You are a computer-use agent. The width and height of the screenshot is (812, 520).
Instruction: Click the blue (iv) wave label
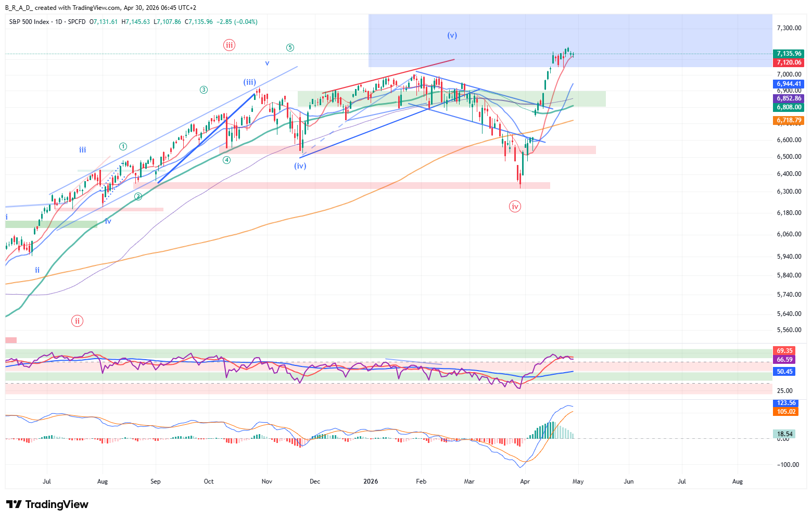tap(300, 166)
